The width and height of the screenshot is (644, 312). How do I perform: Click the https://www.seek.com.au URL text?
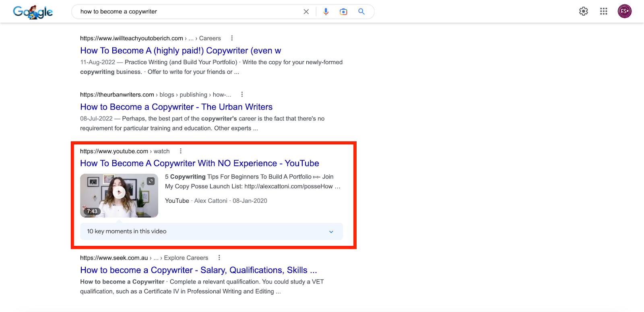pyautogui.click(x=114, y=258)
